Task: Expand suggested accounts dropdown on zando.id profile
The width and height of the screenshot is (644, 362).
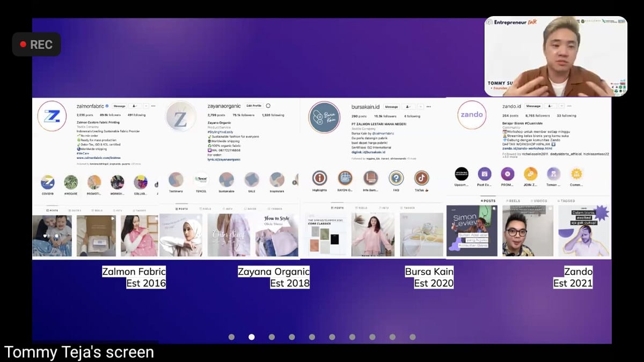Action: click(x=562, y=106)
